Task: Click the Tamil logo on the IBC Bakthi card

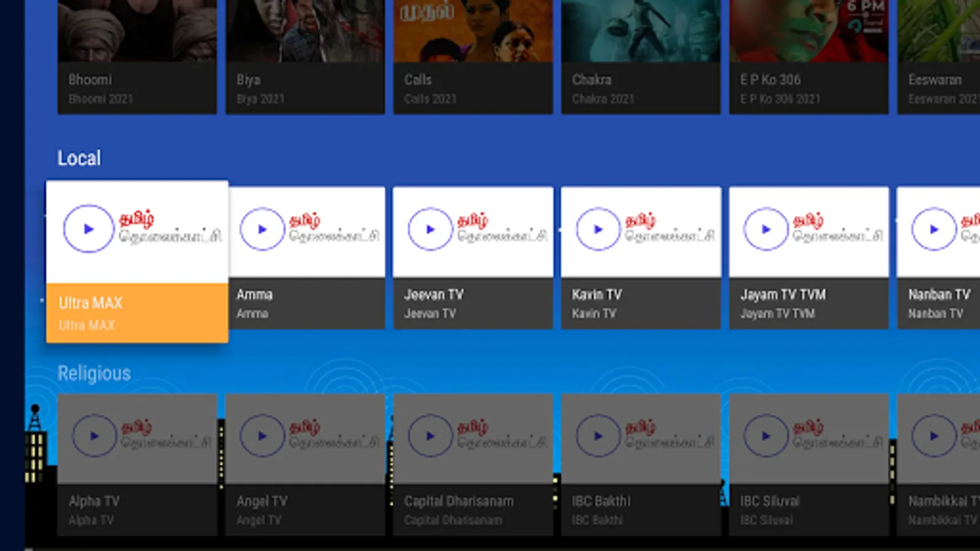Action: click(669, 435)
